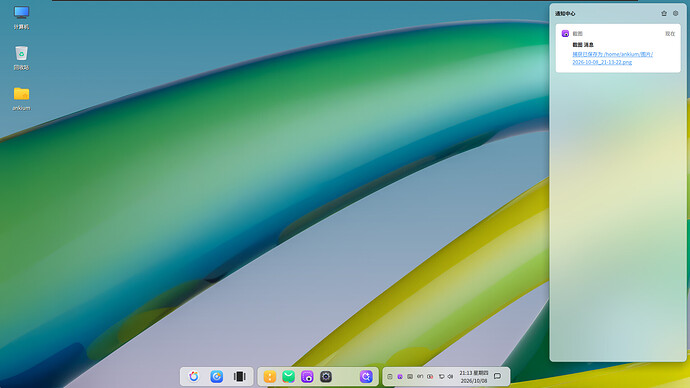Screen dimensions: 690x388
Task: Click the notification's '现在' timestamp
Action: pyautogui.click(x=670, y=34)
